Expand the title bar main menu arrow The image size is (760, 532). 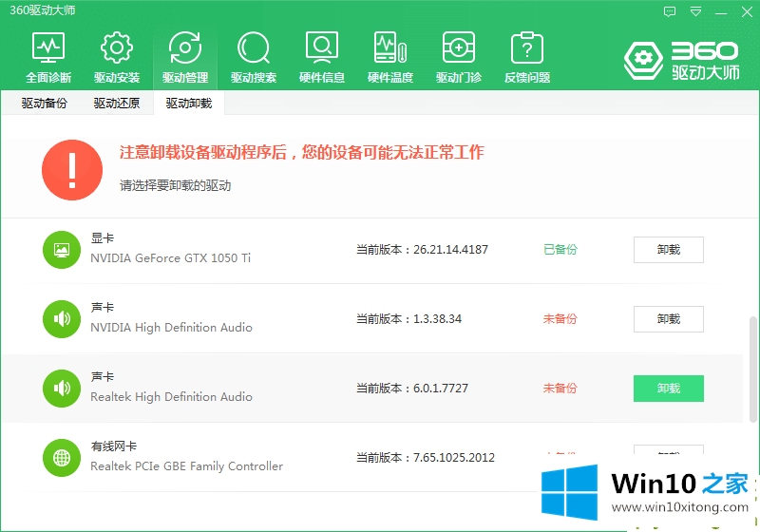[695, 11]
